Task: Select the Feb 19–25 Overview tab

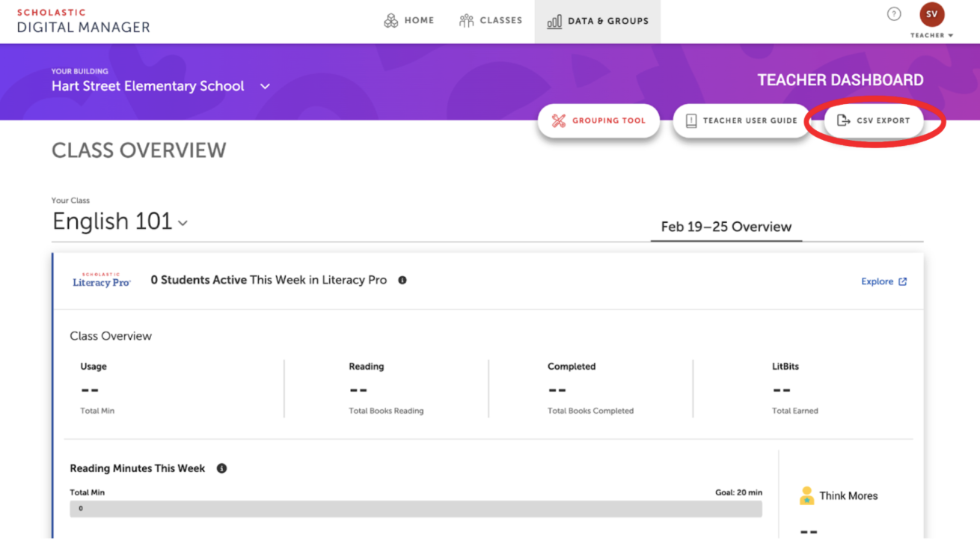Action: click(x=726, y=227)
